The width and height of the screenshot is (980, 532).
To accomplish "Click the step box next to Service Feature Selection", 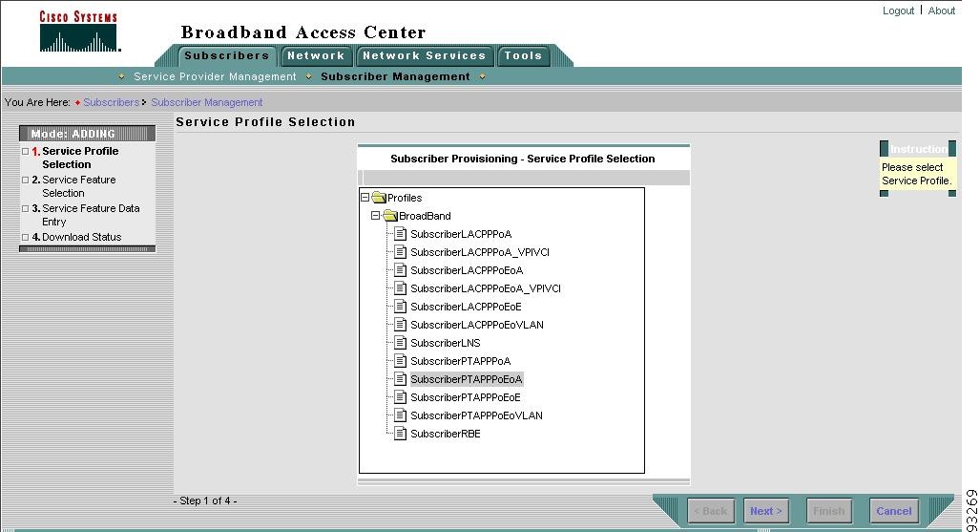I will click(x=26, y=181).
